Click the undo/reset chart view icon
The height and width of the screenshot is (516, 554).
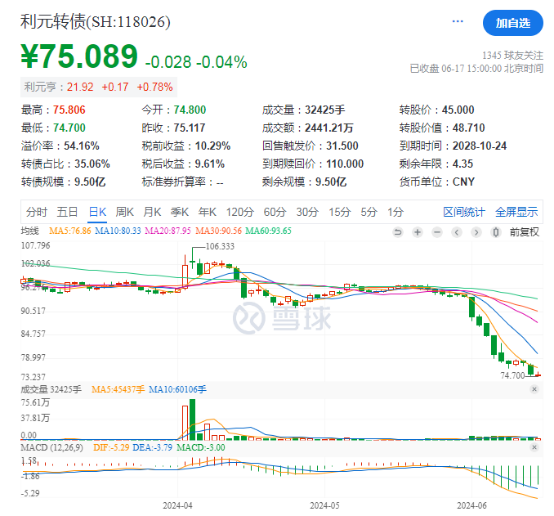pos(398,232)
